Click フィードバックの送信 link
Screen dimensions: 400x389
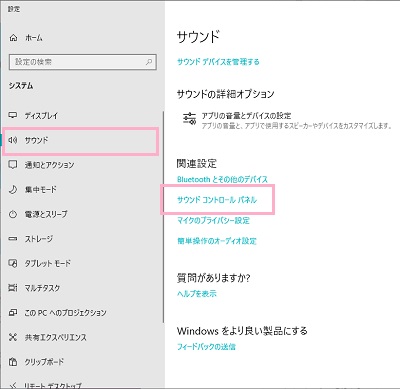tap(206, 347)
